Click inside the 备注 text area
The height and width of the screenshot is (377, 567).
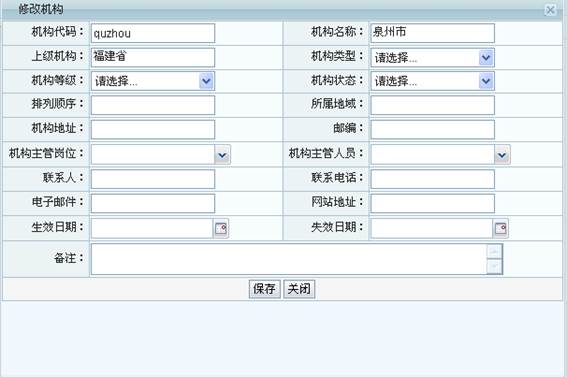point(289,259)
